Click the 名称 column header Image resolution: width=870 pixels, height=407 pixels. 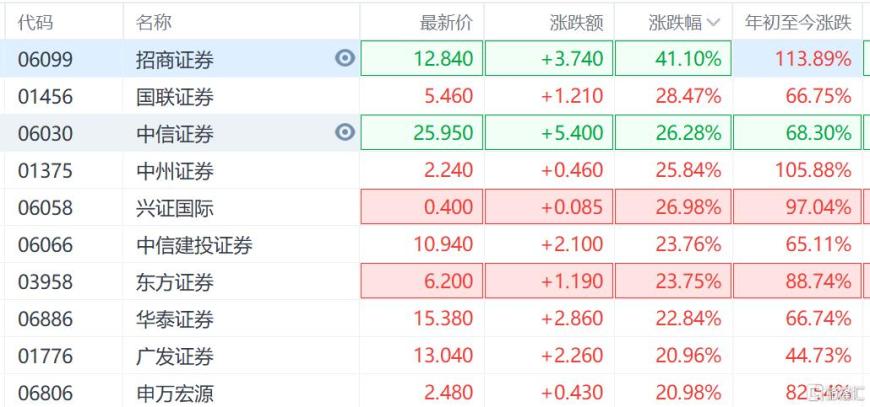tap(153, 22)
